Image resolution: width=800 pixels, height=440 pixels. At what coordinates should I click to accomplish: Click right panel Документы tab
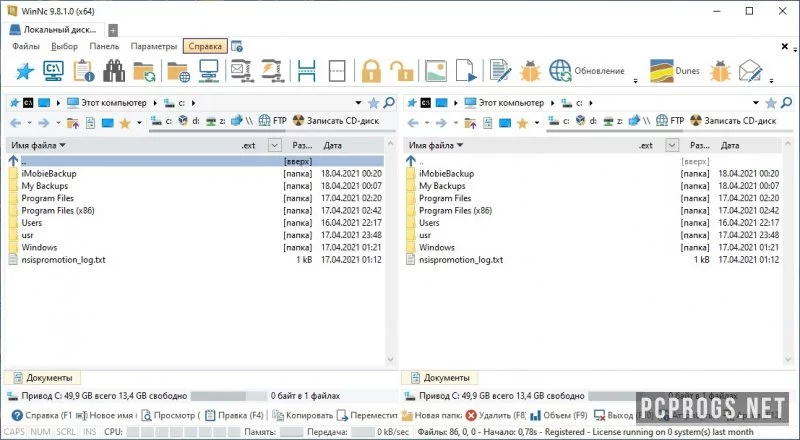[x=440, y=378]
